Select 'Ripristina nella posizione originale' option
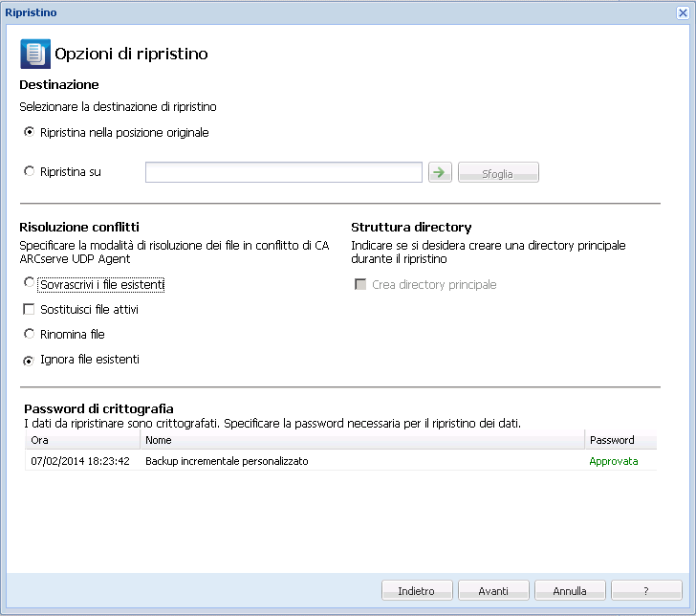 pos(30,132)
